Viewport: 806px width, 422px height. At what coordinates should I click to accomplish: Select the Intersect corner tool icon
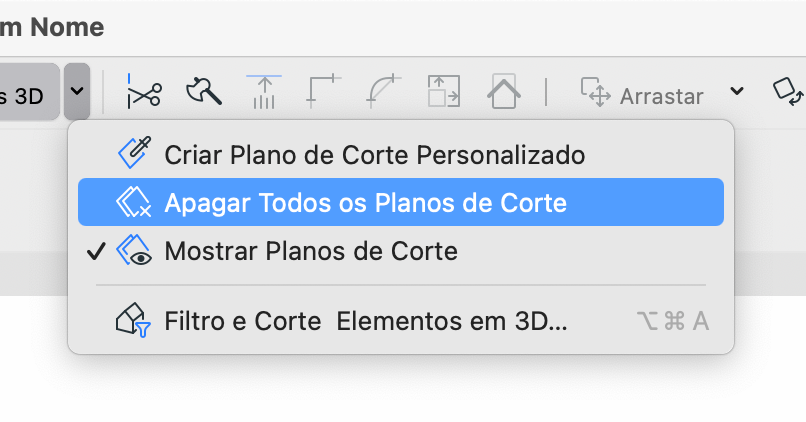coord(323,91)
